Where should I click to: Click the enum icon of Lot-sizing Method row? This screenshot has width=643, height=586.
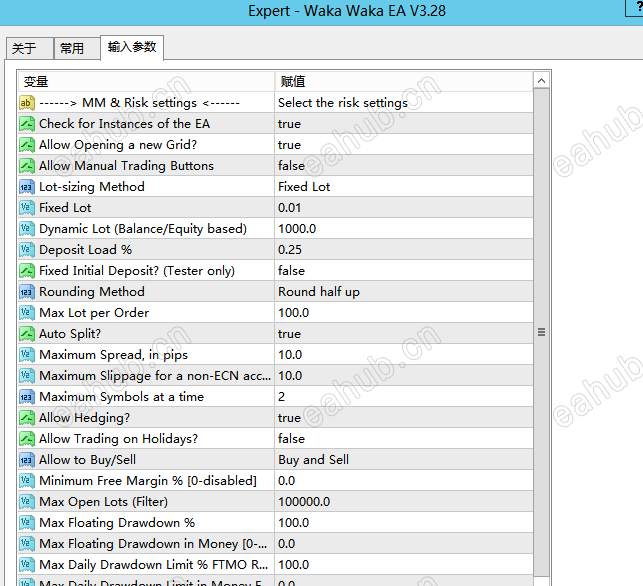click(x=27, y=187)
